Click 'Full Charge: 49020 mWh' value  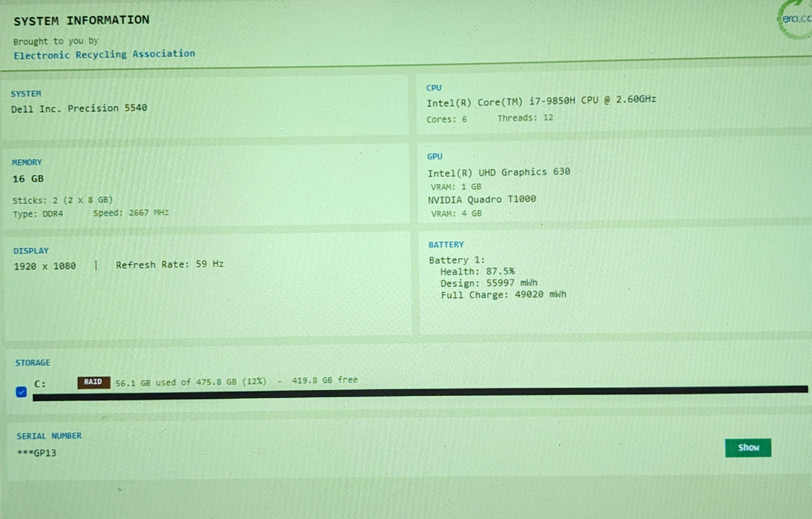pyautogui.click(x=504, y=295)
